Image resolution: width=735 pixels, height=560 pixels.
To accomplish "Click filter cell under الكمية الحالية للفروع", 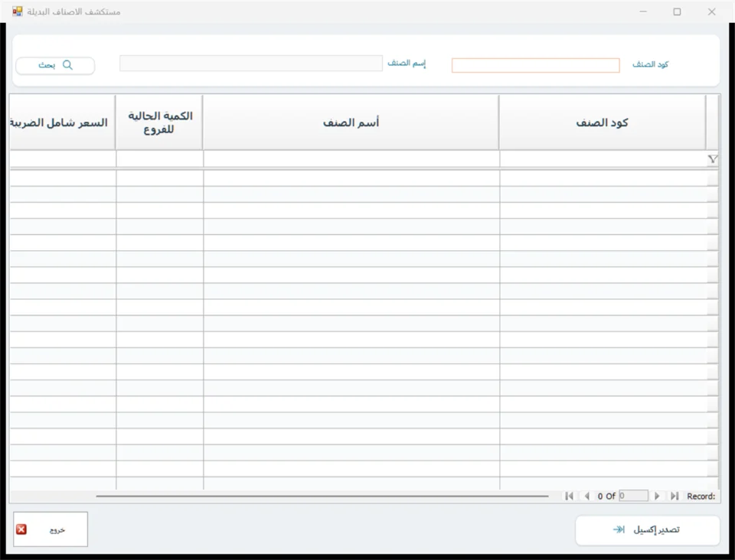I will (x=160, y=158).
